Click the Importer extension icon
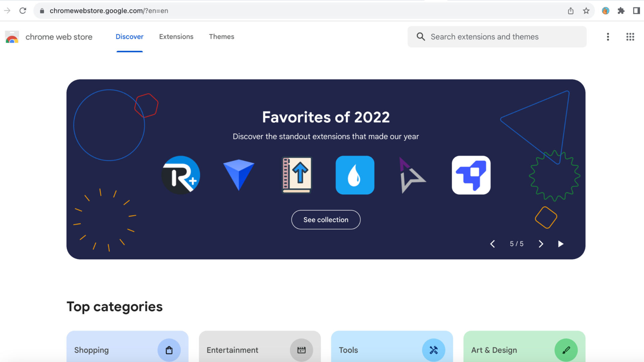Image resolution: width=644 pixels, height=362 pixels. click(297, 175)
